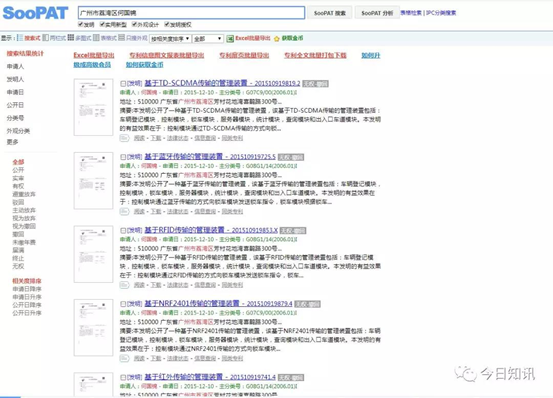Focus the search box containing 广州市荔湾区
This screenshot has height=398, width=553.
pos(192,13)
